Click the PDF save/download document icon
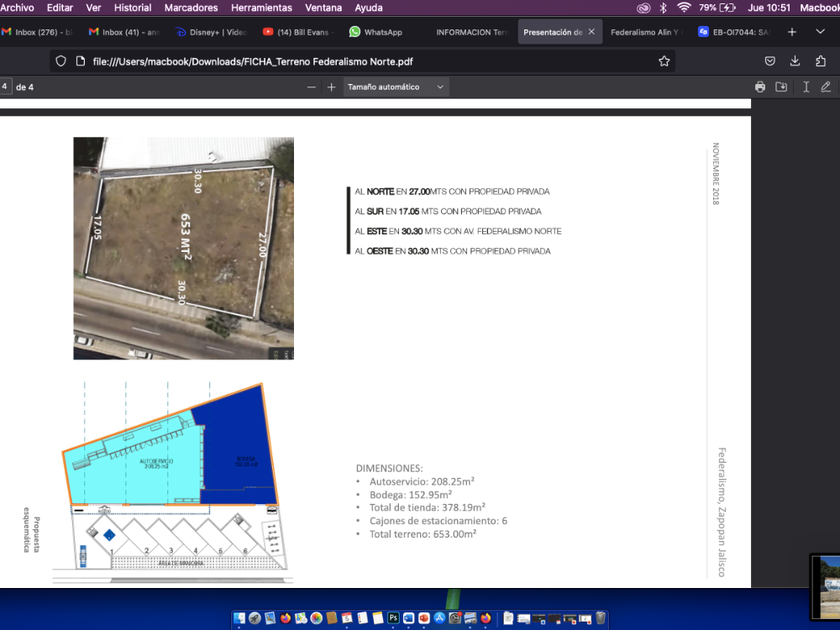The width and height of the screenshot is (840, 630). pyautogui.click(x=782, y=87)
